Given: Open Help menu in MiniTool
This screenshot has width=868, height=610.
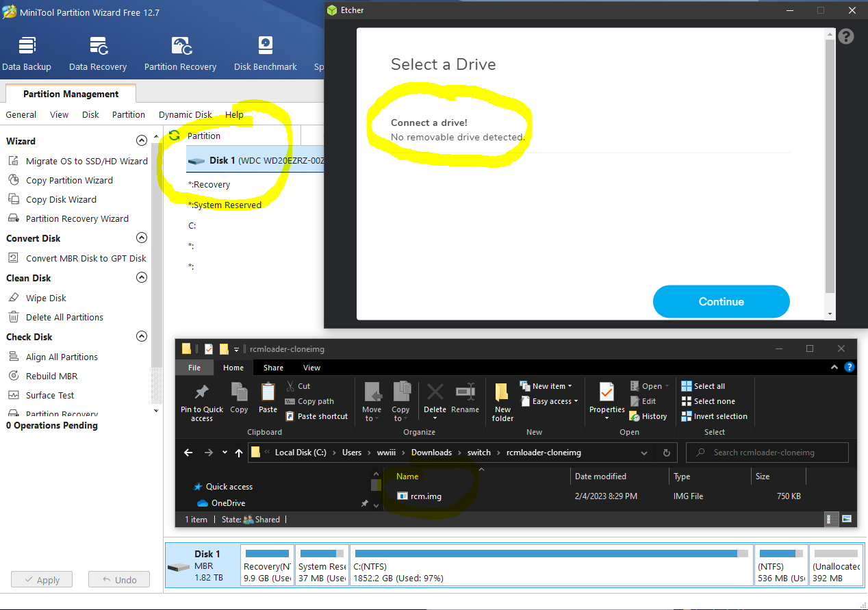Looking at the screenshot, I should tap(234, 114).
